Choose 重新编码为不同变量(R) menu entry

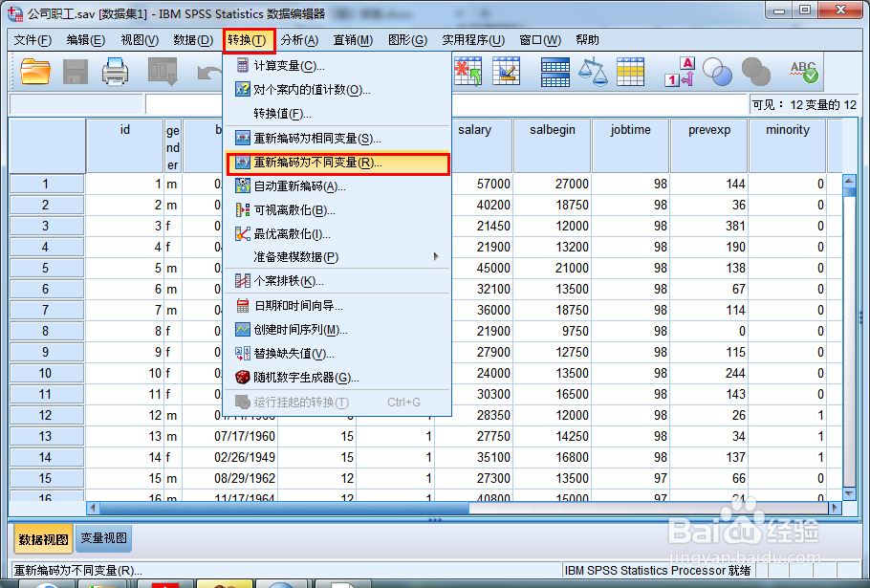coord(337,163)
